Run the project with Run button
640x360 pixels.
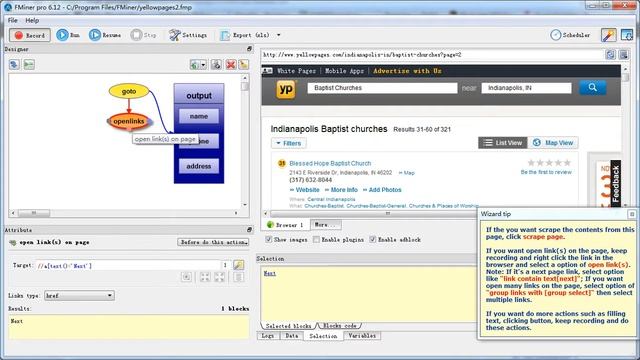pyautogui.click(x=68, y=35)
